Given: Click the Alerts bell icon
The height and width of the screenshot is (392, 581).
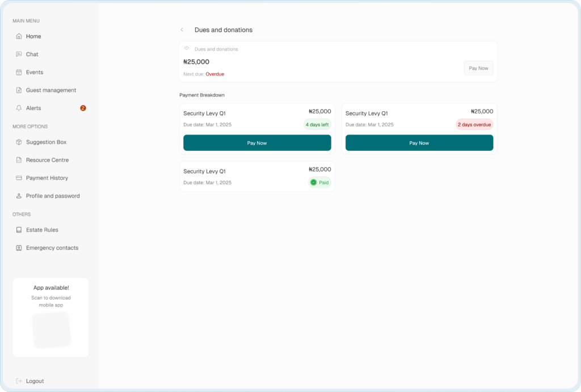Looking at the screenshot, I should coord(19,108).
